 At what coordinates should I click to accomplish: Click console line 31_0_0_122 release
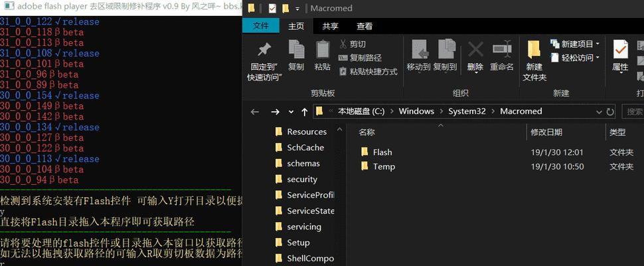[x=50, y=21]
